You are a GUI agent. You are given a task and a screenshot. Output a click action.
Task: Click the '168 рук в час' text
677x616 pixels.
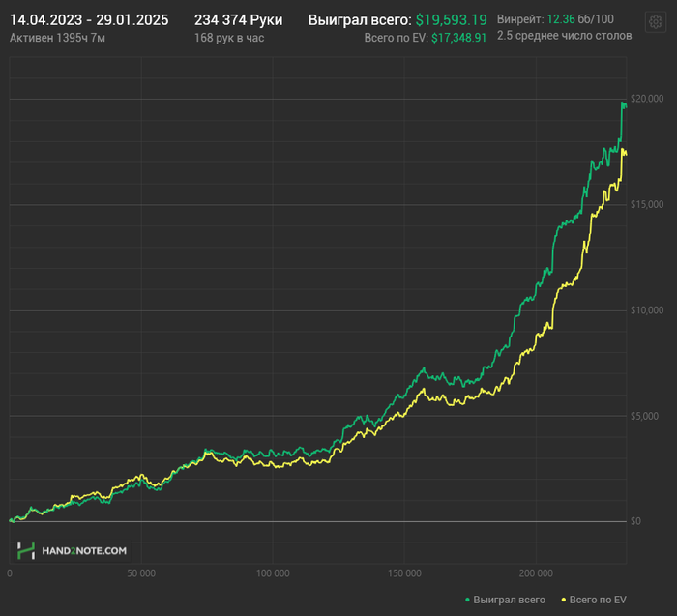tap(229, 38)
